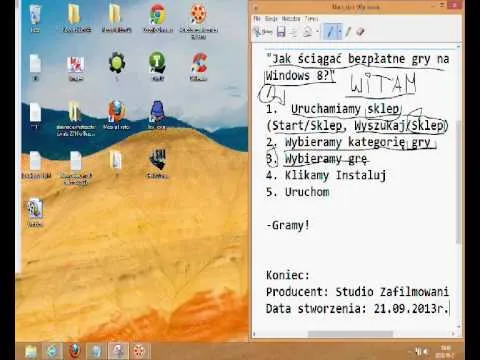Click the Save floppy disk icon
Screen dimensions: 480x360
[x=281, y=32]
